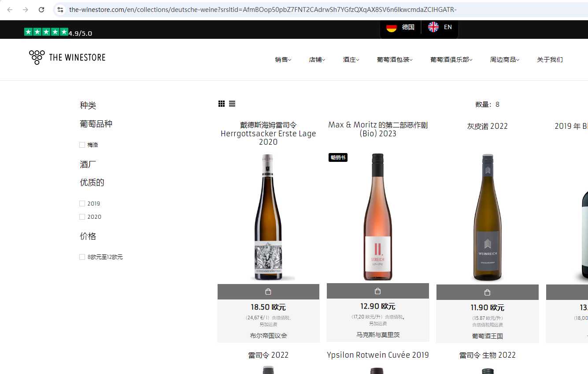Expand the 周边商品 menu
Image resolution: width=588 pixels, height=374 pixels.
505,60
